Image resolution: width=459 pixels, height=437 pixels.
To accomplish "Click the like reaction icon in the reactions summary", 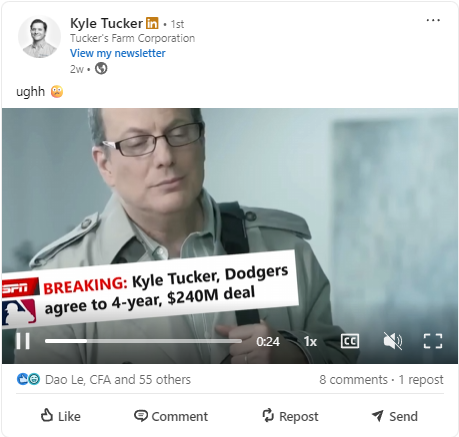I will pos(22,379).
